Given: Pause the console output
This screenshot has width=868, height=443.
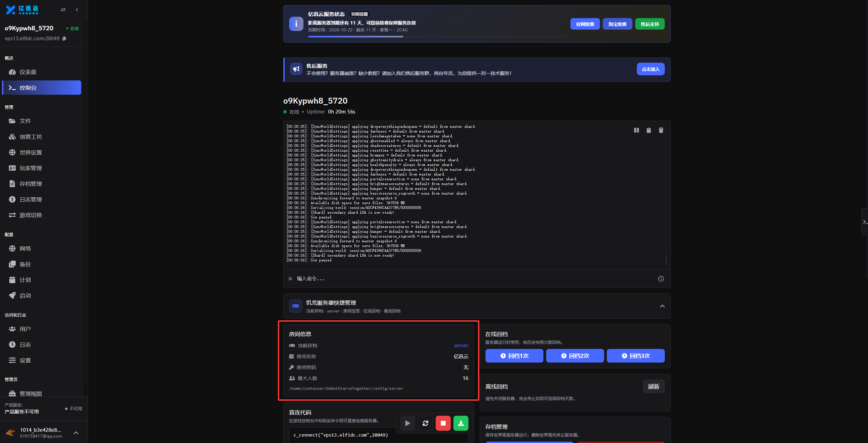Looking at the screenshot, I should coord(636,130).
